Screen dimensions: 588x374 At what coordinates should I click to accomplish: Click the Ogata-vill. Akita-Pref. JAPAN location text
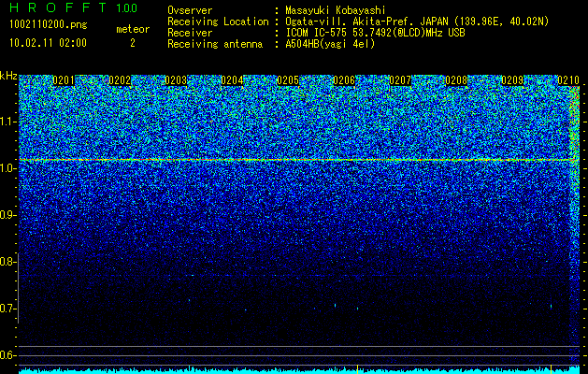tap(417, 22)
